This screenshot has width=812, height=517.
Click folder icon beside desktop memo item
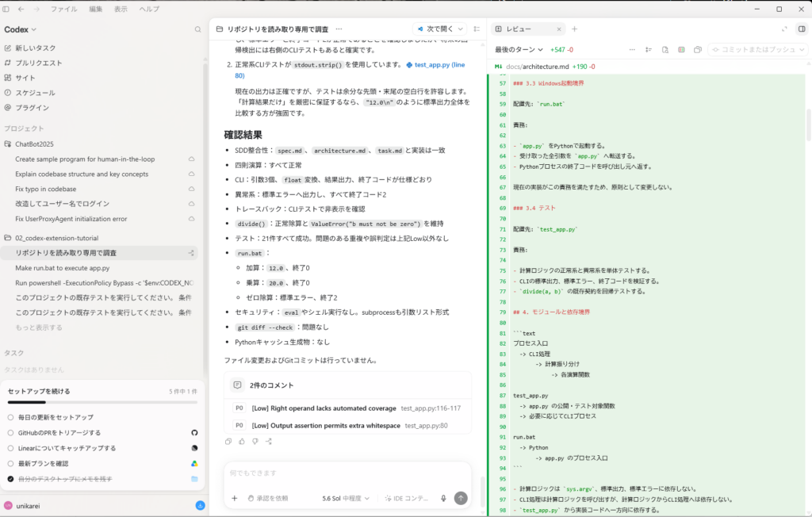pyautogui.click(x=194, y=479)
